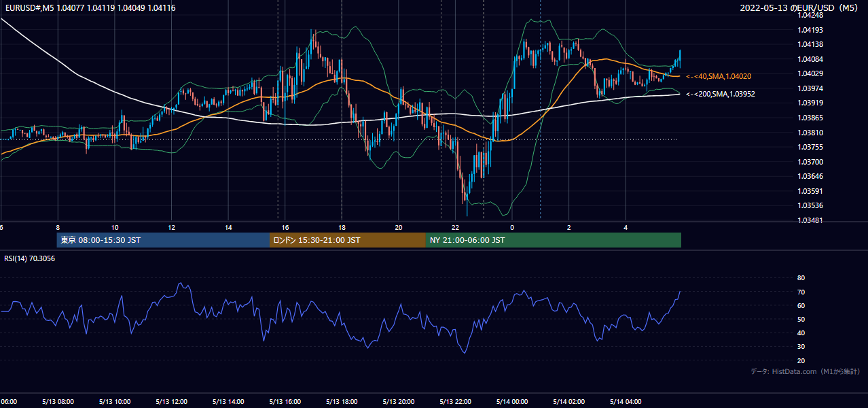Click price axis value 1.03974

click(810, 88)
